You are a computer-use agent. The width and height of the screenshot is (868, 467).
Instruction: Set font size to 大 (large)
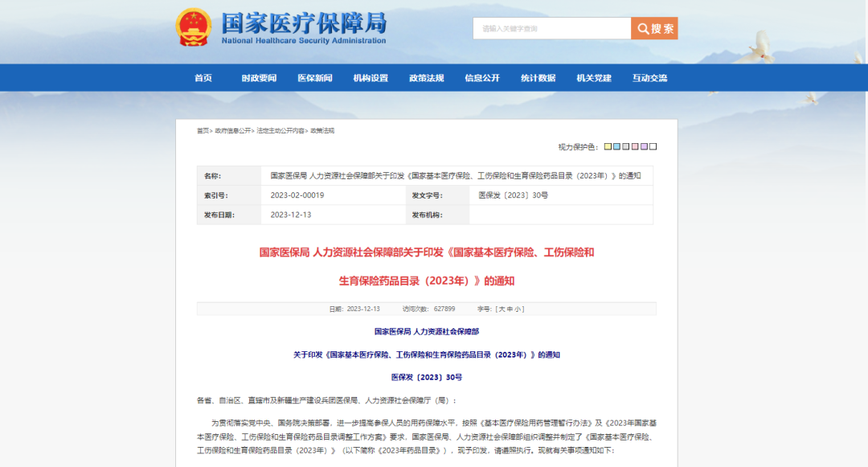(501, 309)
